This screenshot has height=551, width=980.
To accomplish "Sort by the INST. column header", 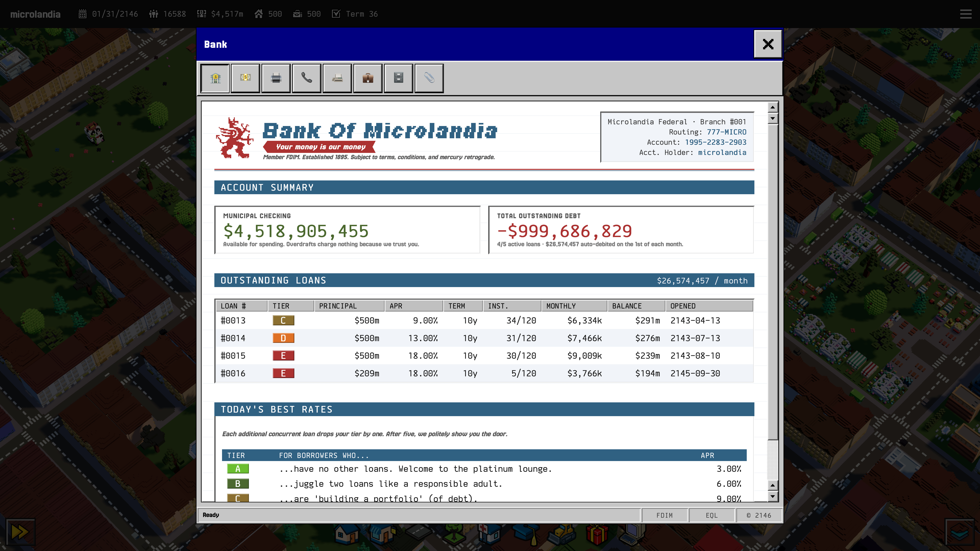I will (512, 306).
